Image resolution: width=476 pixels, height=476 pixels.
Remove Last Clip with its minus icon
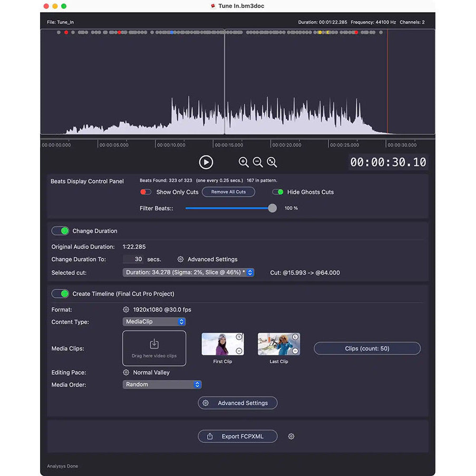pos(295,351)
